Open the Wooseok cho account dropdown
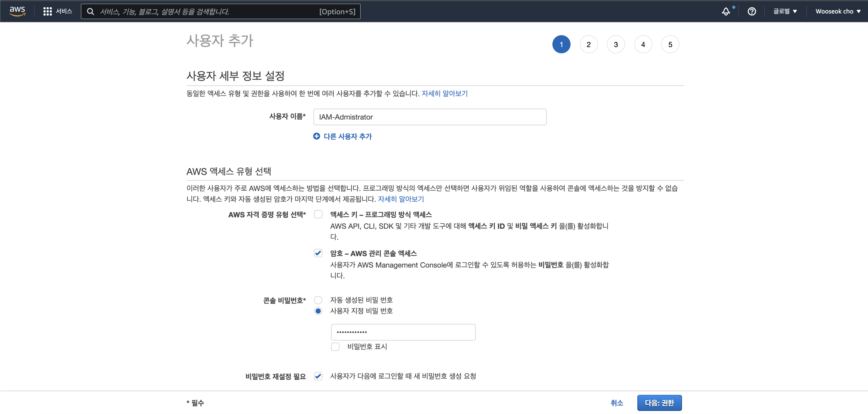 coord(837,11)
